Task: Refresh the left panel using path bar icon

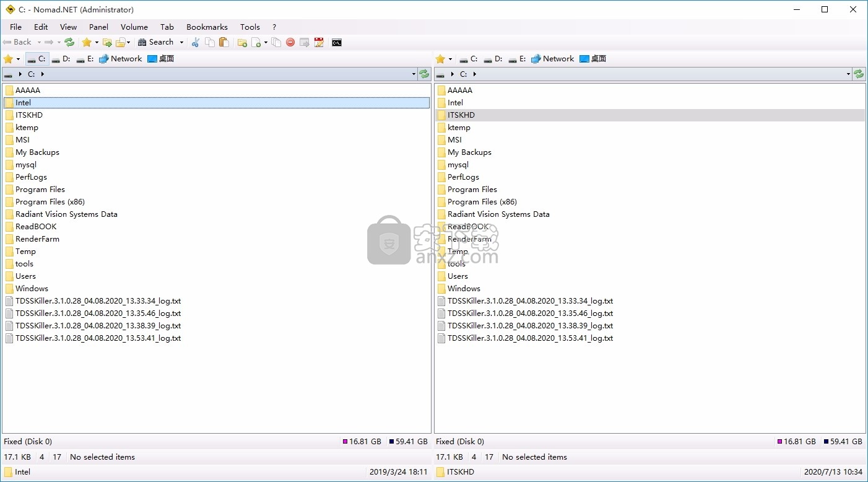Action: (x=424, y=74)
